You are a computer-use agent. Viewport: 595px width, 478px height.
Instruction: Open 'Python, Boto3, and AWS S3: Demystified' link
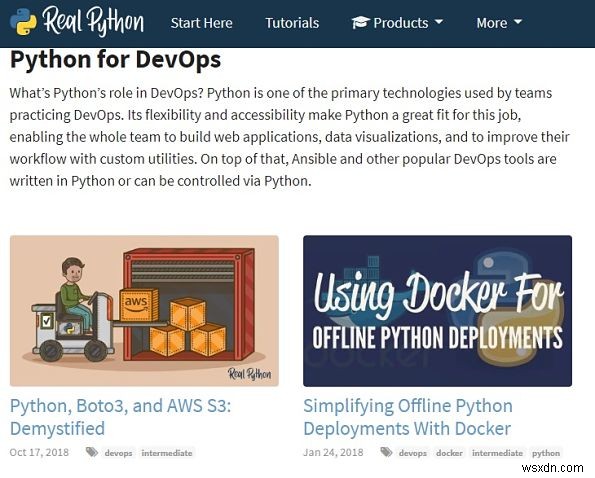coord(120,417)
